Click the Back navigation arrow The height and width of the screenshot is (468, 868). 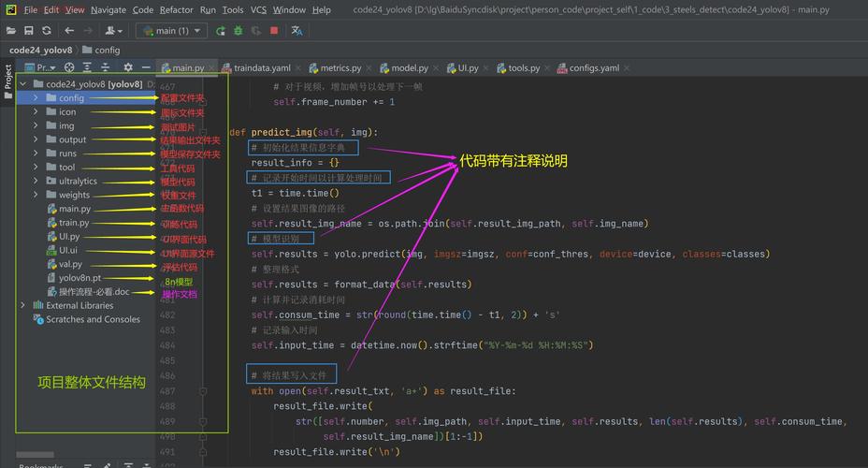tap(70, 31)
